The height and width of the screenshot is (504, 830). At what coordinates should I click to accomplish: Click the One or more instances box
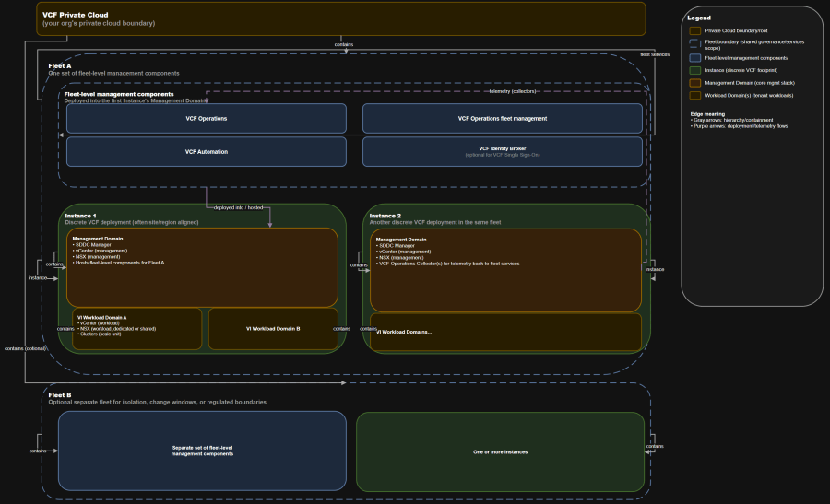500,451
